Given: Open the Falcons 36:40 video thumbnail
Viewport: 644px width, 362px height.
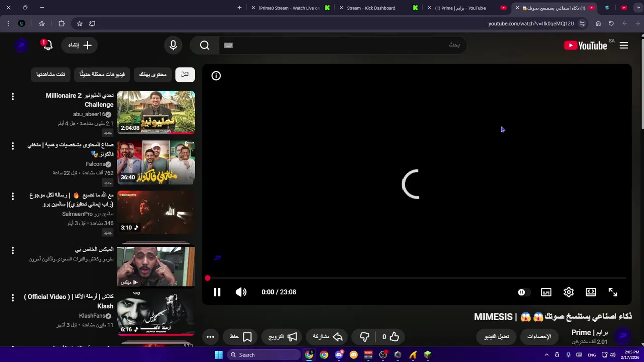Looking at the screenshot, I should (156, 162).
